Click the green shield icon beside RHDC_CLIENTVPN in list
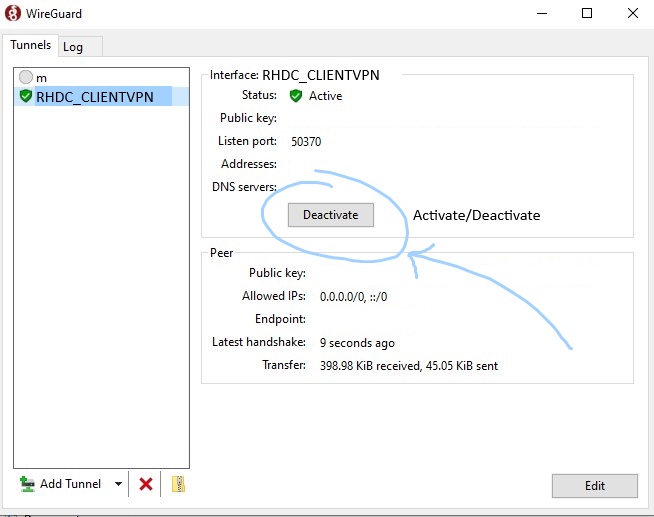Screen dimensions: 654x517 point(26,96)
